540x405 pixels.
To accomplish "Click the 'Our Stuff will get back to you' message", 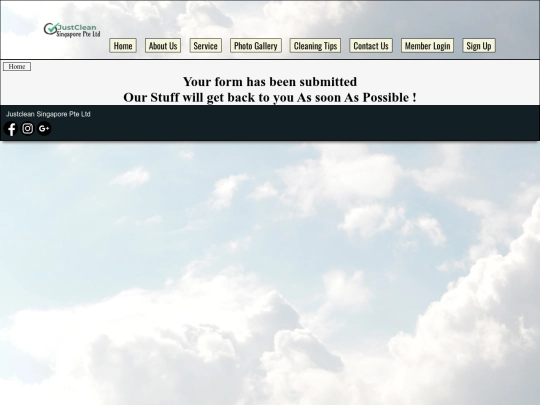I will [270, 97].
